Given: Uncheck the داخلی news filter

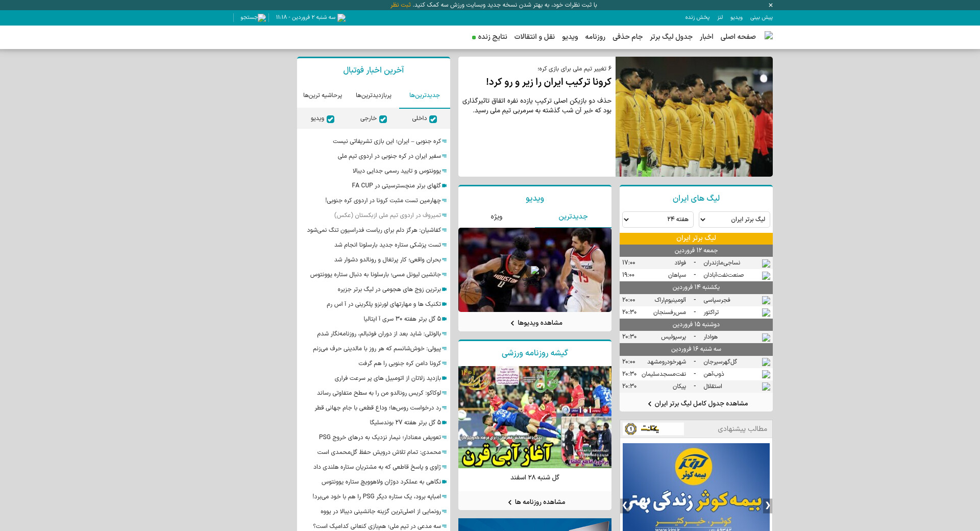Looking at the screenshot, I should click(x=433, y=119).
